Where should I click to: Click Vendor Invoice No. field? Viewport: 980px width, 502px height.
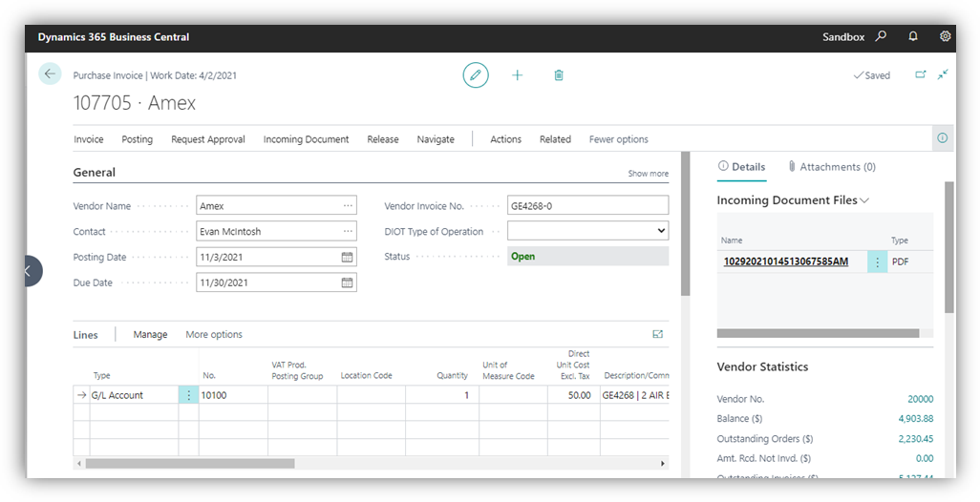pyautogui.click(x=587, y=205)
